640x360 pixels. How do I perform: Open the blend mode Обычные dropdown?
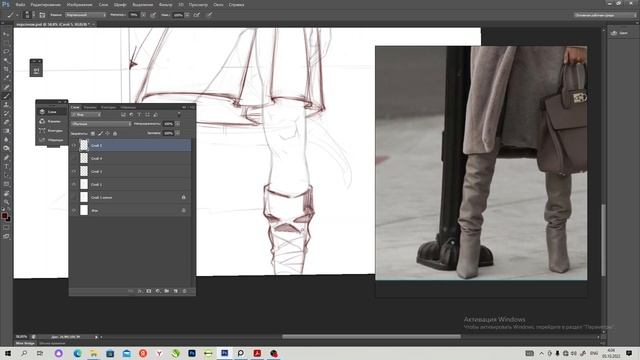click(101, 124)
